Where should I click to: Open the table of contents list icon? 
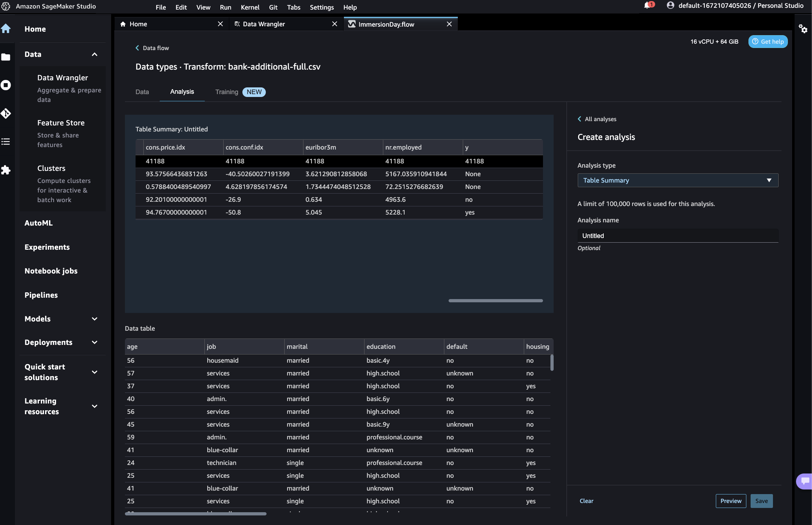6,142
